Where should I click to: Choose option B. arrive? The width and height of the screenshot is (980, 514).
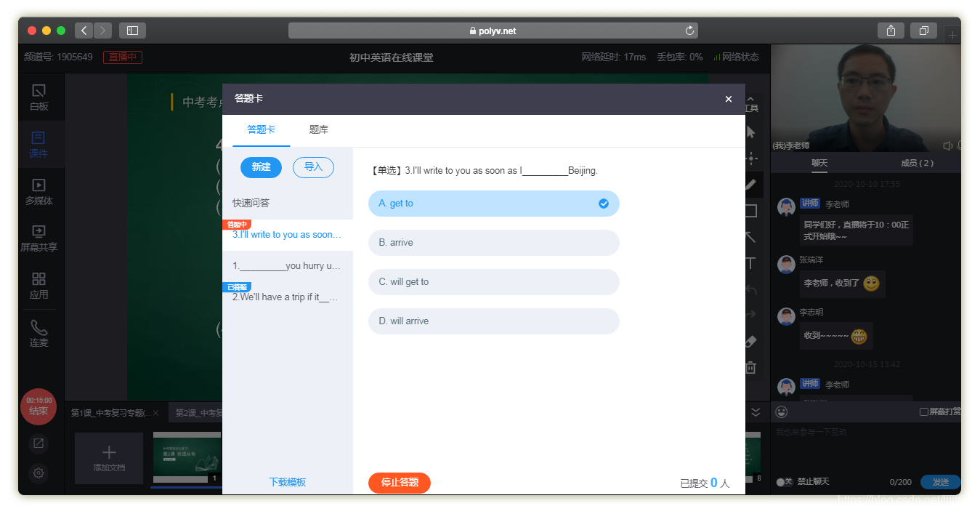pyautogui.click(x=494, y=243)
